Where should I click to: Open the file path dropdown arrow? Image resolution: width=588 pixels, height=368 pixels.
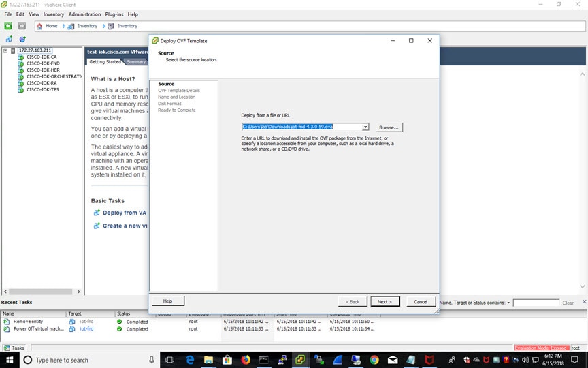(x=365, y=127)
